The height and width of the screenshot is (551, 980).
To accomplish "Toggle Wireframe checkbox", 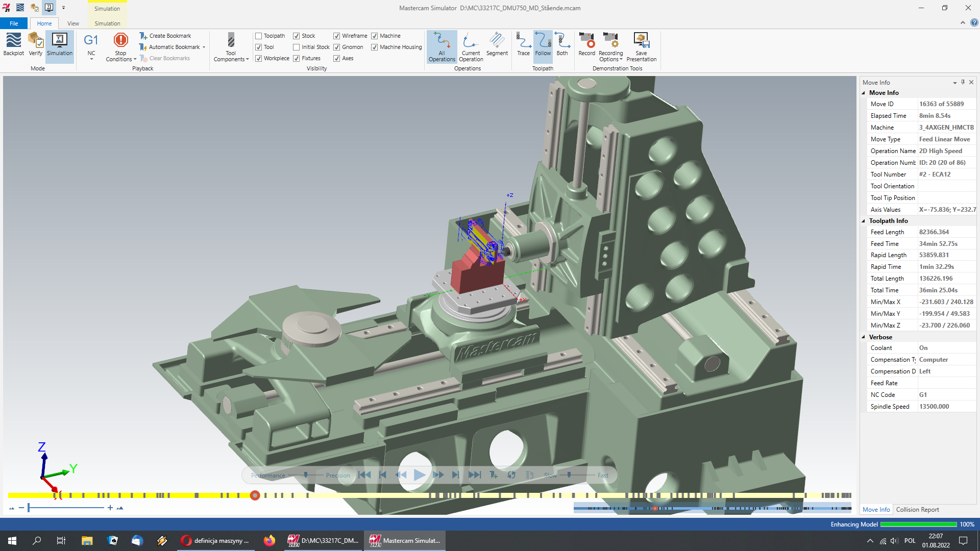I will point(337,36).
